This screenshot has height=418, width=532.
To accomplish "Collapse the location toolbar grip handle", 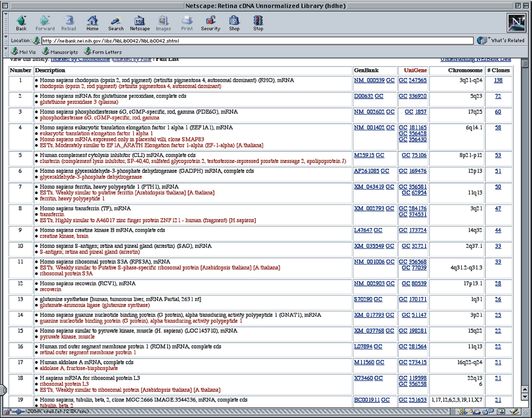I will tap(5, 40).
